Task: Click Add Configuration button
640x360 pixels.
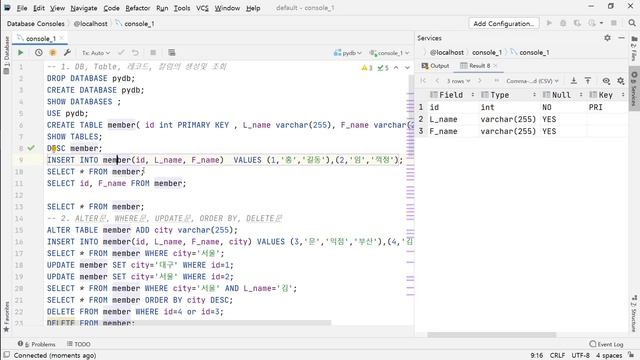Action: [x=504, y=23]
